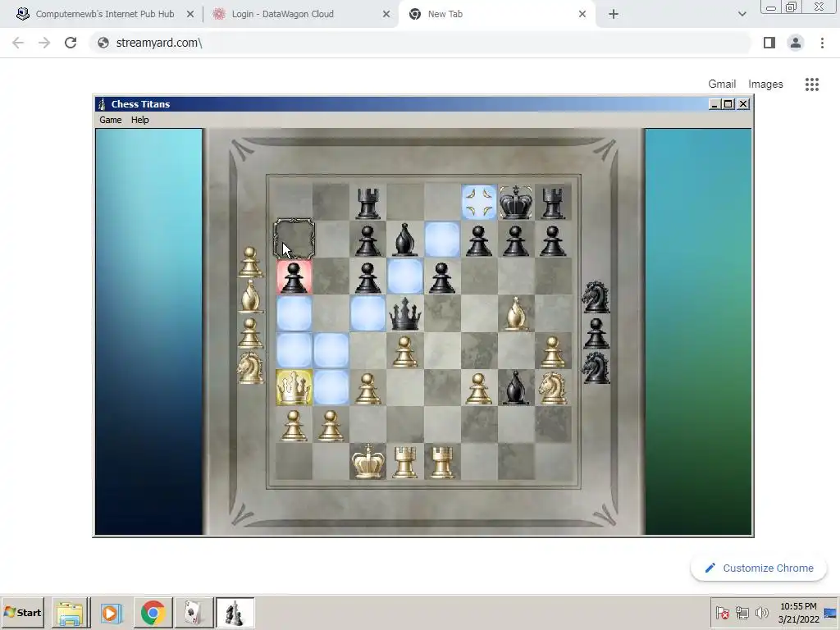Maximize the Chess Titans window
Viewport: 840px width, 630px height.
728,104
